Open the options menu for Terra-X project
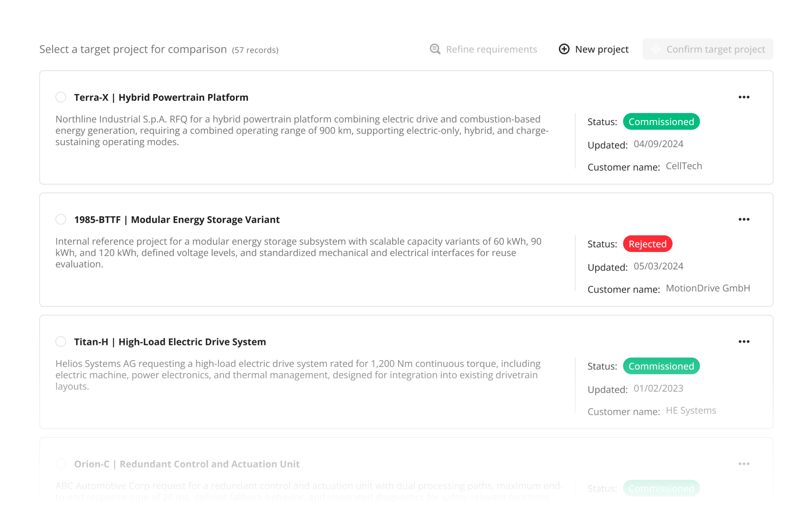812x507 pixels. pos(744,97)
